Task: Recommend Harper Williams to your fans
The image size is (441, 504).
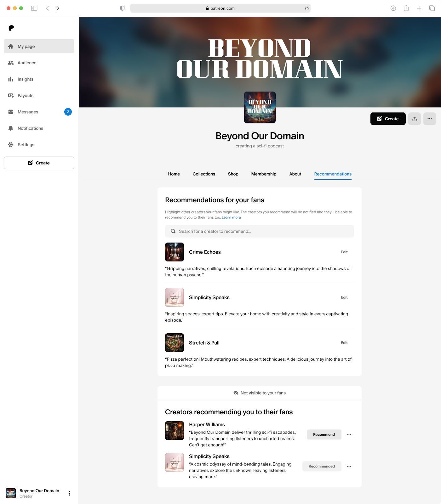Action: (324, 434)
